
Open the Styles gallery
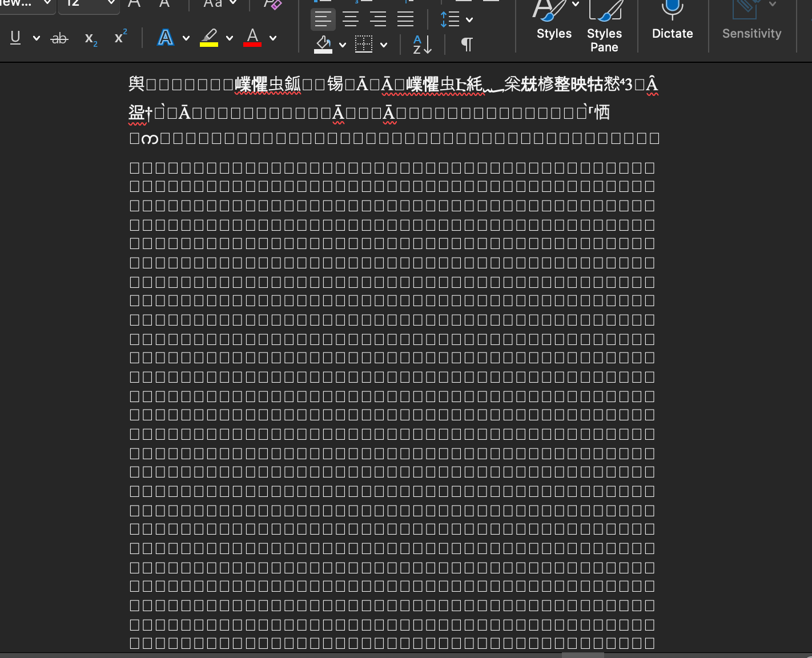tap(554, 21)
